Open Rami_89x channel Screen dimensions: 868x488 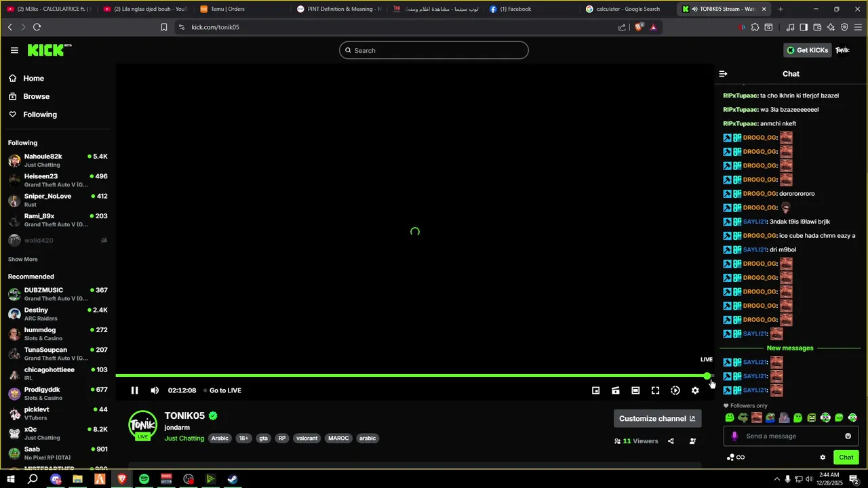[58, 220]
